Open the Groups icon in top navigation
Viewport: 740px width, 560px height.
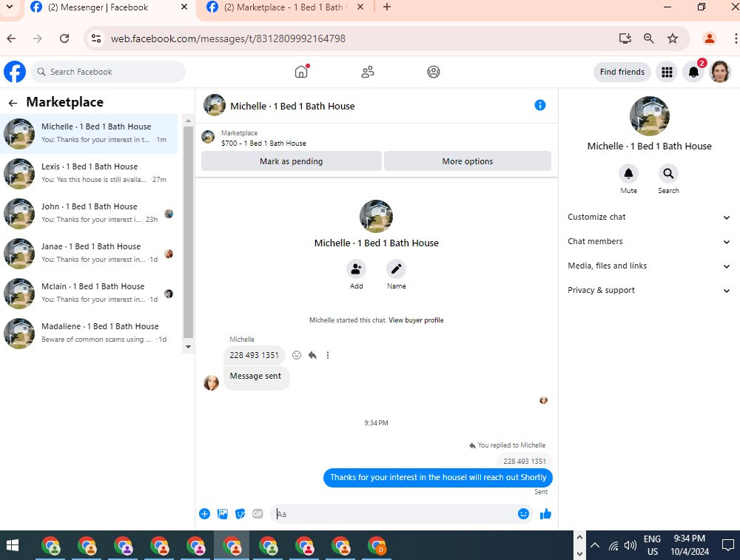tap(433, 72)
